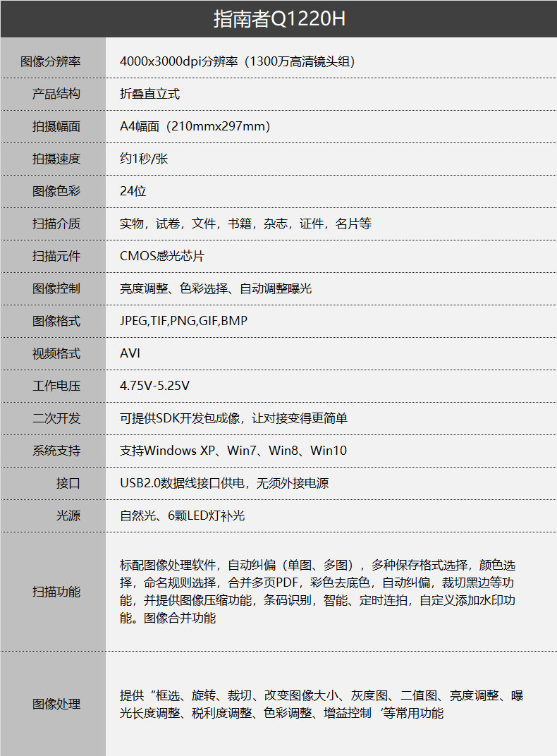557x756 pixels.
Task: Select the 接口 label
Action: [x=68, y=483]
